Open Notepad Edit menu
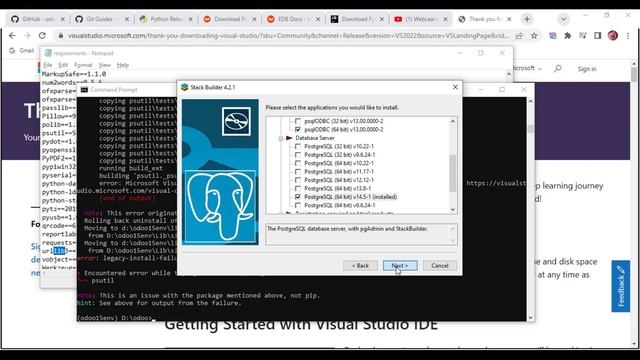Image resolution: width=640 pixels, height=360 pixels. click(63, 65)
